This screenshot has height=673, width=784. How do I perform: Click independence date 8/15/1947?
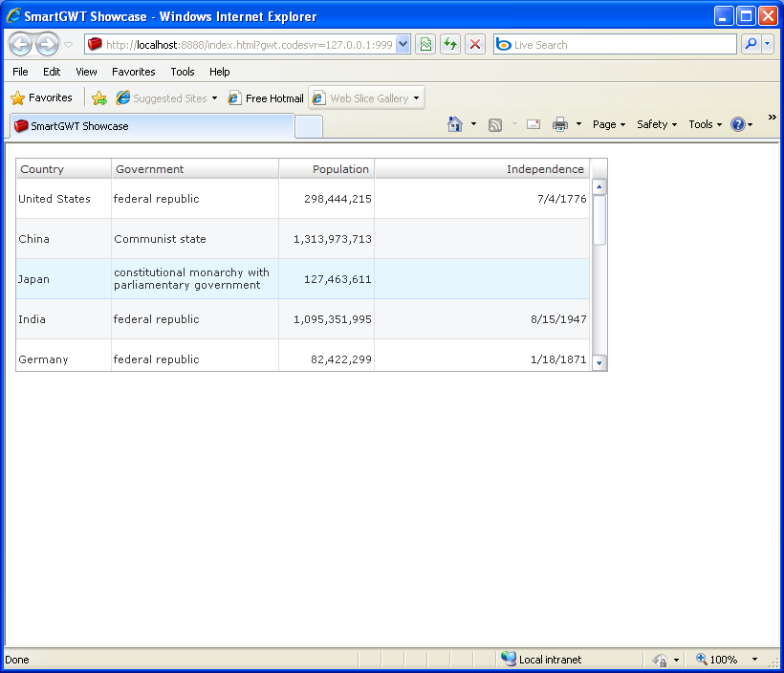click(x=558, y=319)
